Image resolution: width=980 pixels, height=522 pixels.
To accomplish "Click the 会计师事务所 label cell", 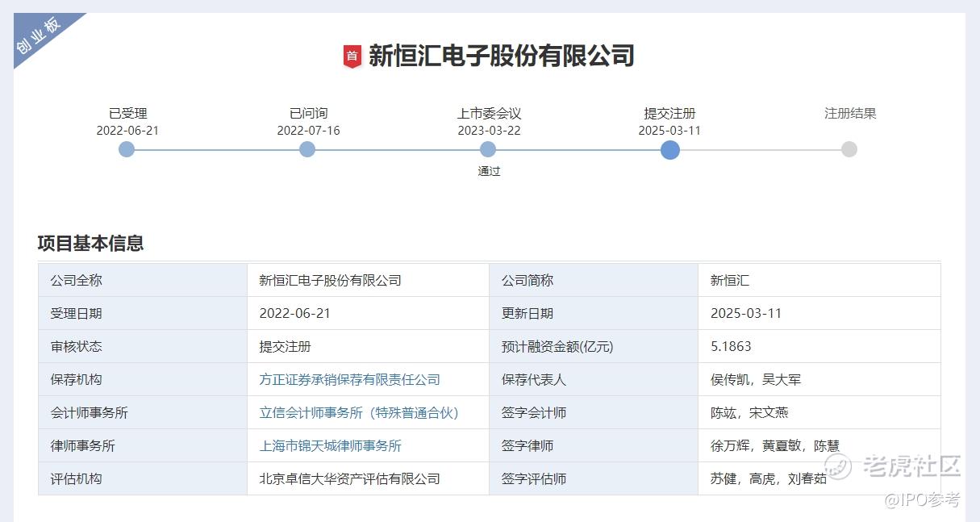I will pyautogui.click(x=143, y=412).
